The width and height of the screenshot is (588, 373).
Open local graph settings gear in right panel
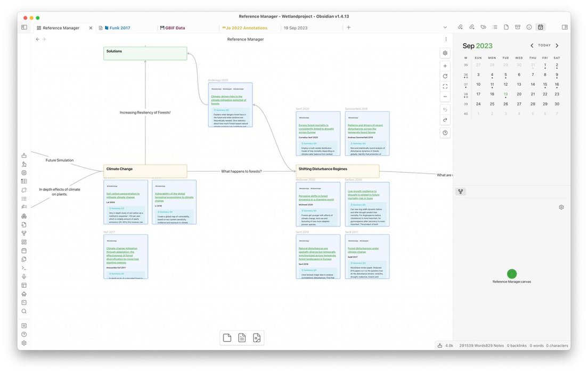pyautogui.click(x=561, y=207)
